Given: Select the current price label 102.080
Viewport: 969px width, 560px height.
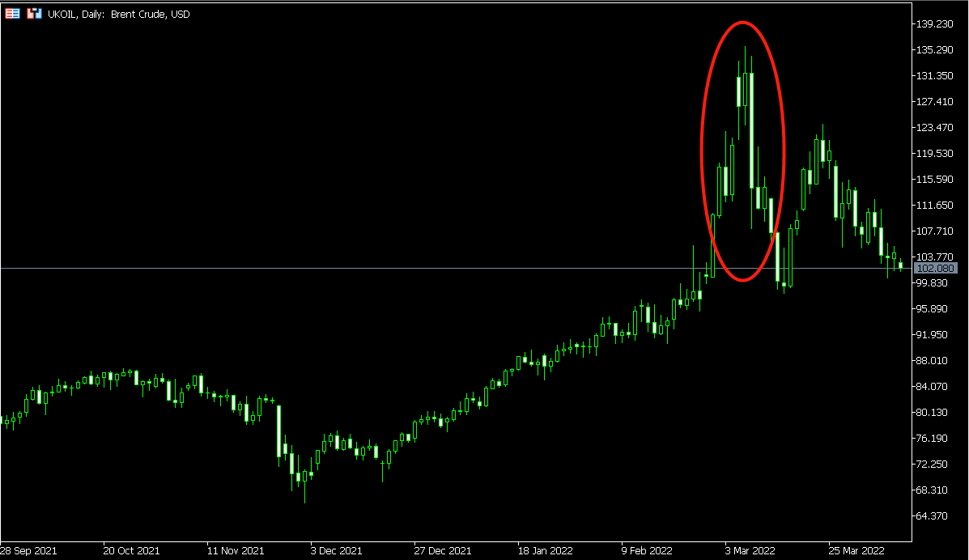Looking at the screenshot, I should [935, 268].
